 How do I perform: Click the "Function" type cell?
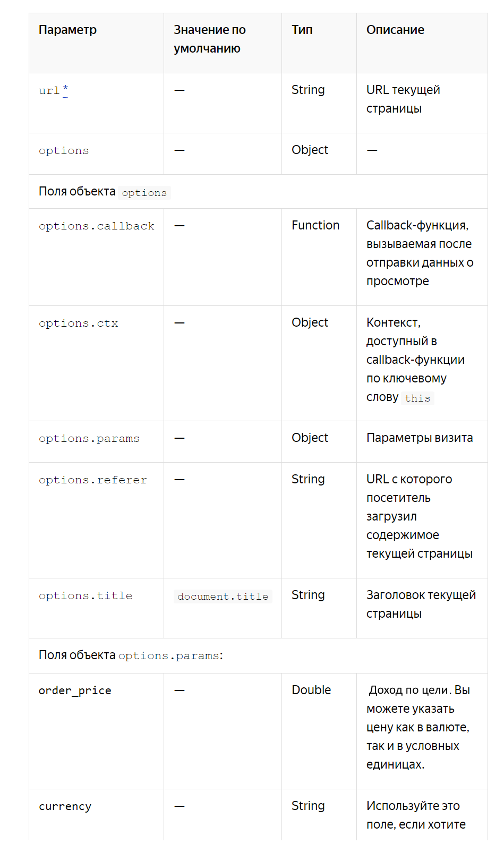(x=315, y=225)
